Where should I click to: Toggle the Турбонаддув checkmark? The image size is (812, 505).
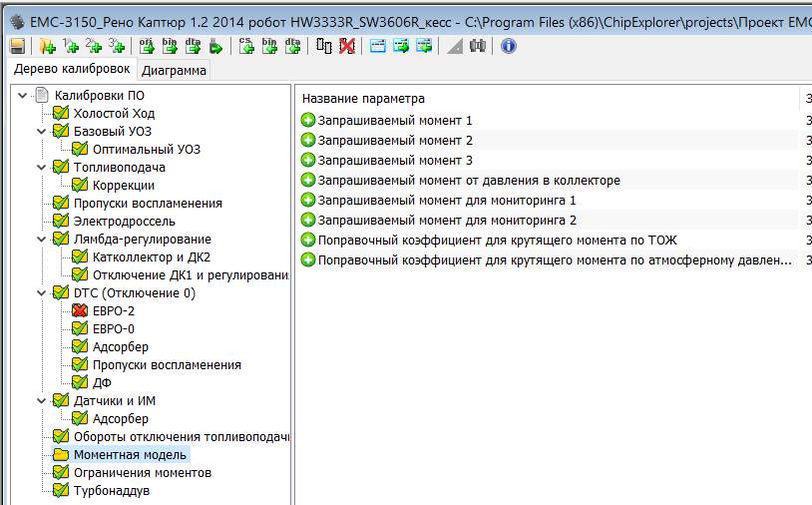tap(61, 491)
